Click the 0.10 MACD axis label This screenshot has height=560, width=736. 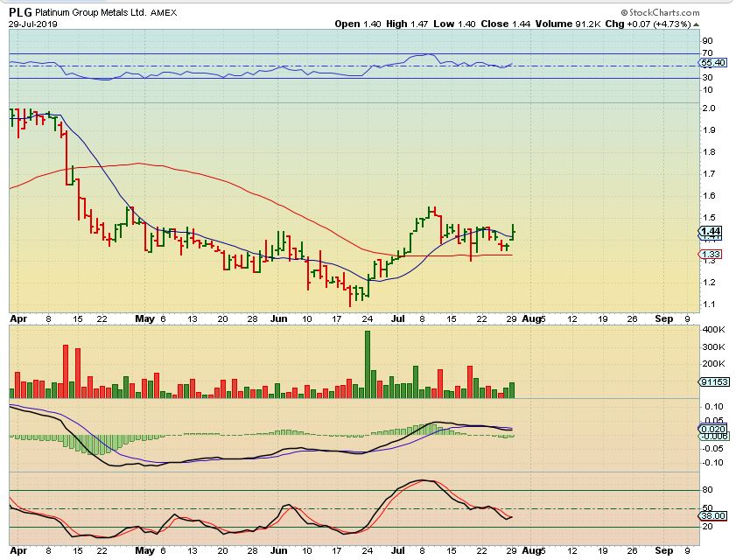click(x=714, y=407)
